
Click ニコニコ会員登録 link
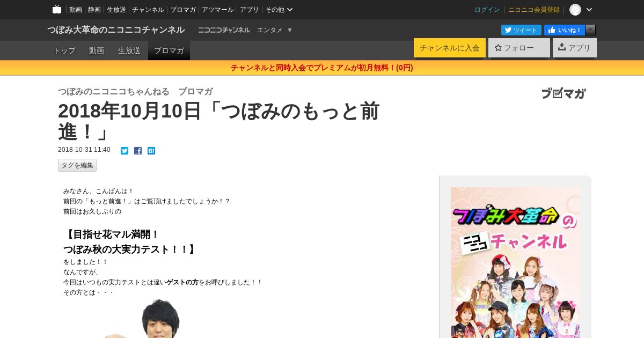pos(534,10)
